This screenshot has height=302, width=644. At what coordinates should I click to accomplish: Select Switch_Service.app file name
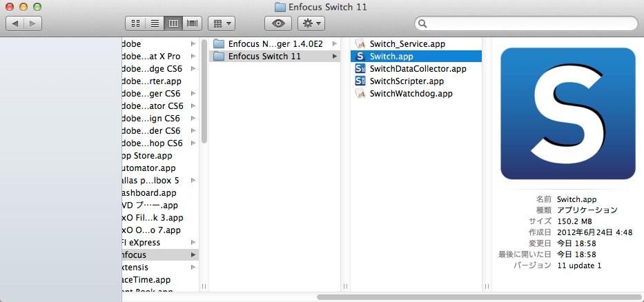[x=407, y=43]
